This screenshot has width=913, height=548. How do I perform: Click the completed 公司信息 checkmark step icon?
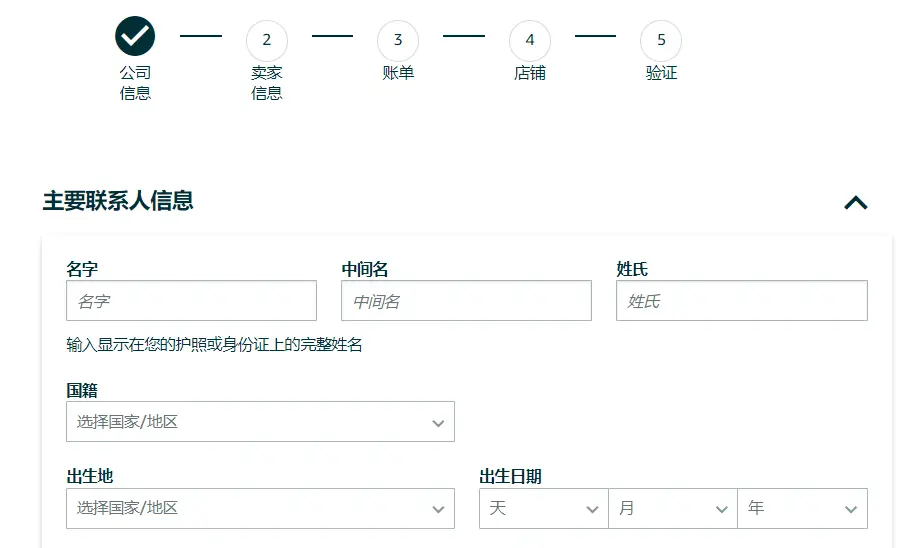[x=135, y=36]
